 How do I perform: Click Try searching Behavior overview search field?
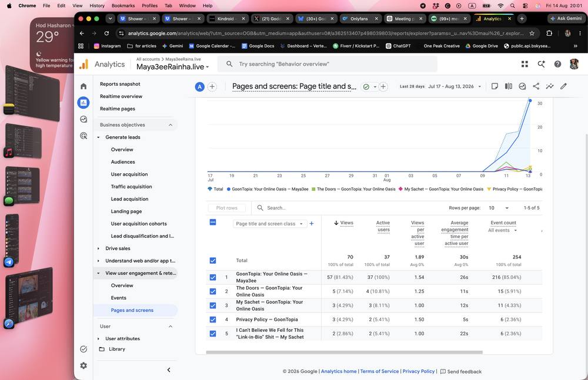[328, 64]
